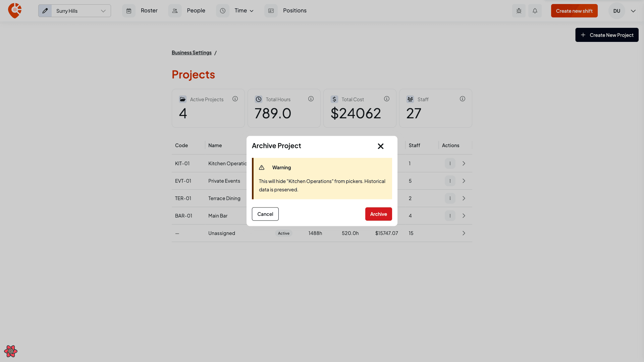Click the 520.0h hours value
The width and height of the screenshot is (644, 362).
(350, 233)
